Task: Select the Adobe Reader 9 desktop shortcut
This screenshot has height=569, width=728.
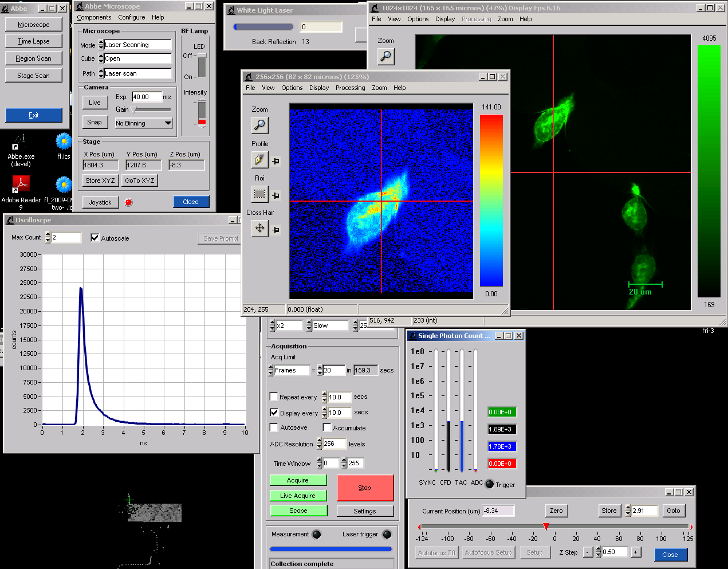Action: pyautogui.click(x=21, y=193)
